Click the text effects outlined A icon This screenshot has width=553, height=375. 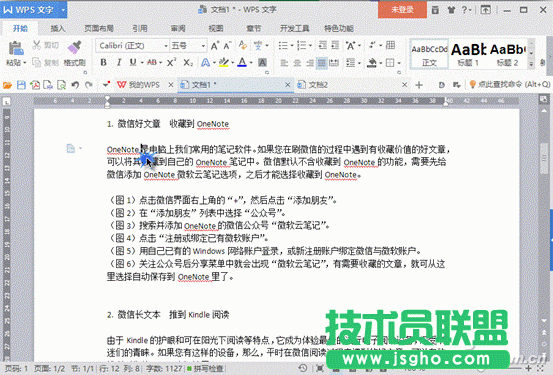(x=205, y=63)
